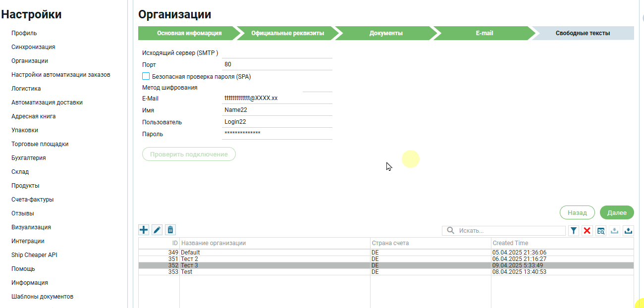Image resolution: width=644 pixels, height=308 pixels.
Task: Sort by the Created Time column header
Action: coord(510,243)
